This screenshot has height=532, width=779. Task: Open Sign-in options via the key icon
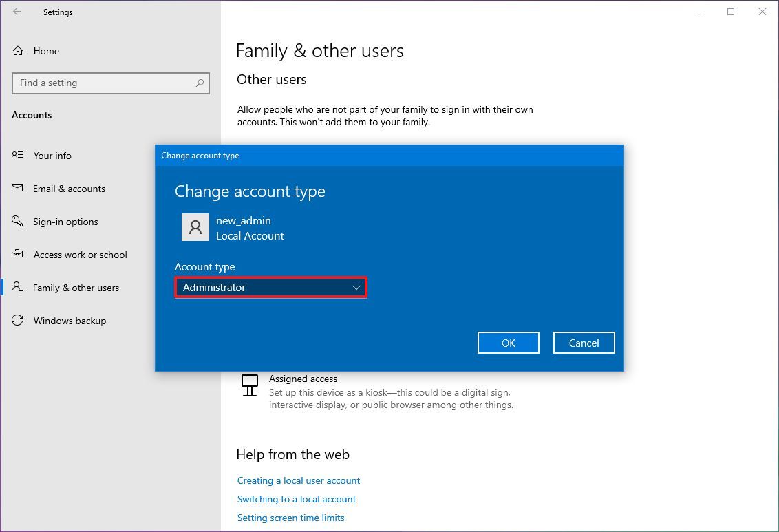click(x=17, y=222)
